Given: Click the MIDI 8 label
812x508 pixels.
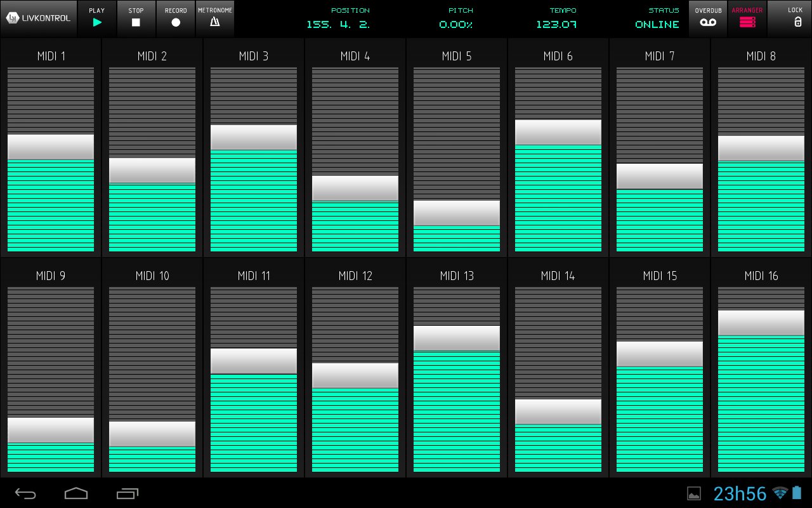Looking at the screenshot, I should tap(761, 56).
